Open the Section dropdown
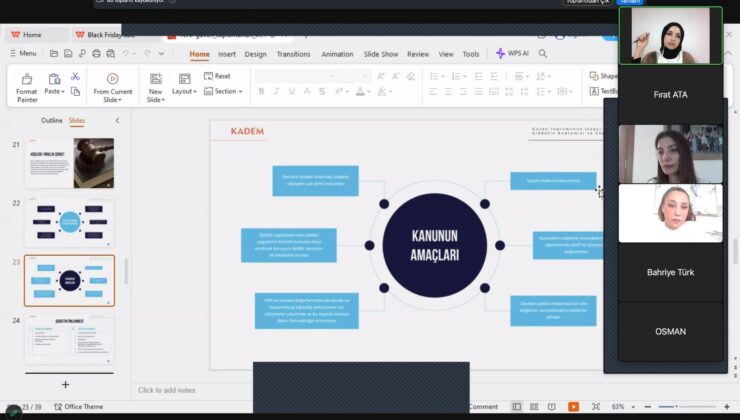Image resolution: width=740 pixels, height=420 pixels. pos(224,91)
